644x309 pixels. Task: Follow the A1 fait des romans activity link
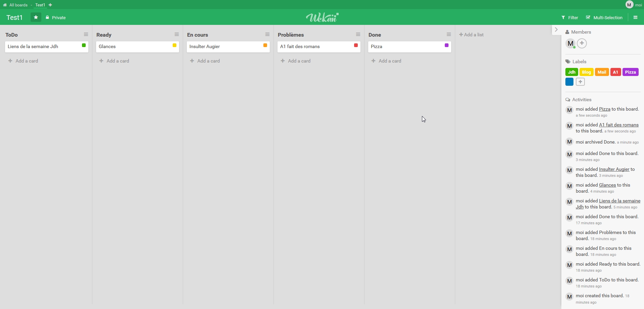pos(619,125)
